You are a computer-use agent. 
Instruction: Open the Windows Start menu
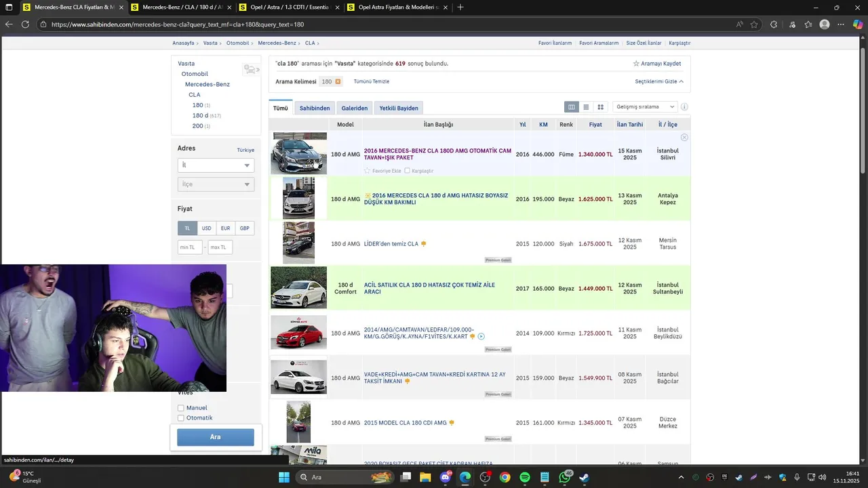tap(283, 477)
